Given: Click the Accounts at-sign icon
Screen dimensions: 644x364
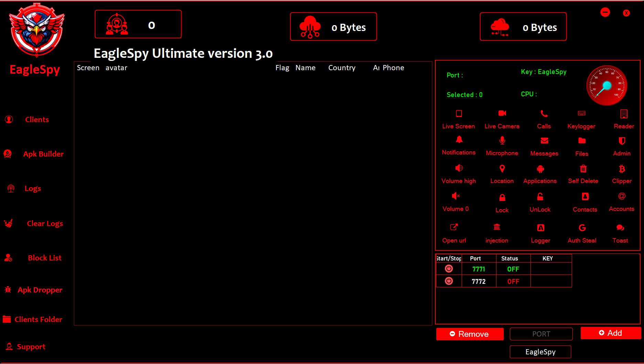Looking at the screenshot, I should (622, 196).
